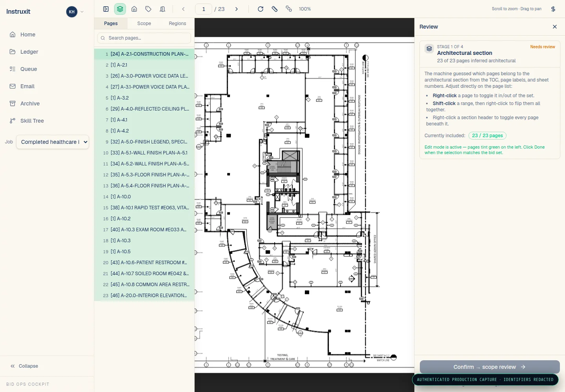Screen dimensions: 565x392
Task: Select page A-10.8 COMMON AREA RESTR
Action: click(x=144, y=285)
